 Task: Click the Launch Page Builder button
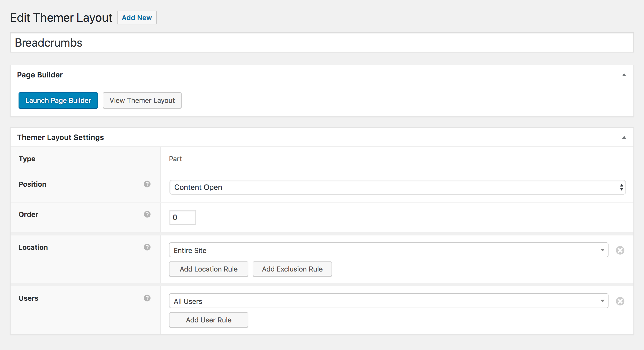(58, 100)
